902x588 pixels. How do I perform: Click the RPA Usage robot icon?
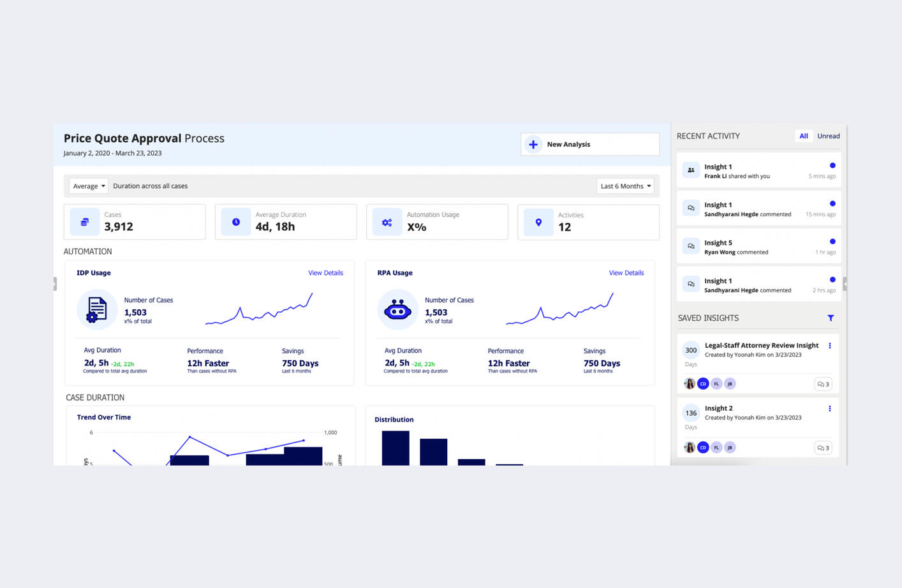point(397,309)
